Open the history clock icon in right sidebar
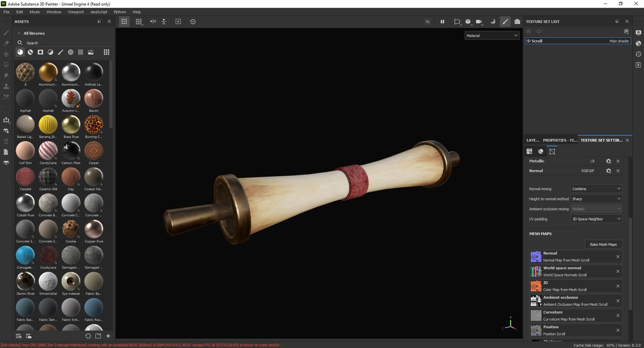This screenshot has height=348, width=644. click(638, 54)
